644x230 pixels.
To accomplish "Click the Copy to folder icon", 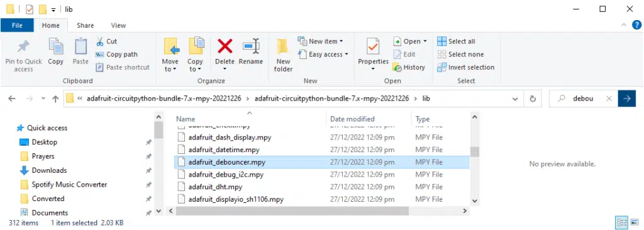I will [197, 46].
